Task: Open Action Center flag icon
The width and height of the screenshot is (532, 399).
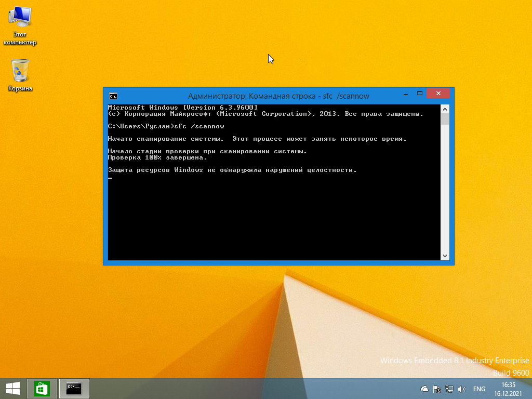Action: (437, 389)
